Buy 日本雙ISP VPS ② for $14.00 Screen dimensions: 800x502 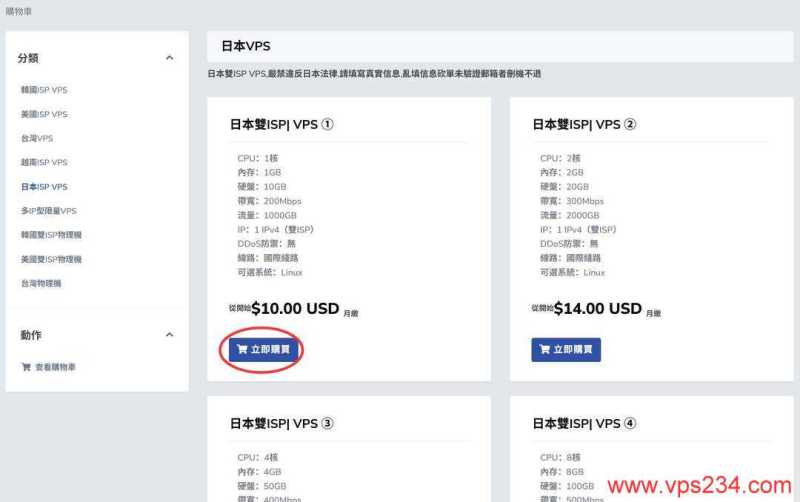566,349
